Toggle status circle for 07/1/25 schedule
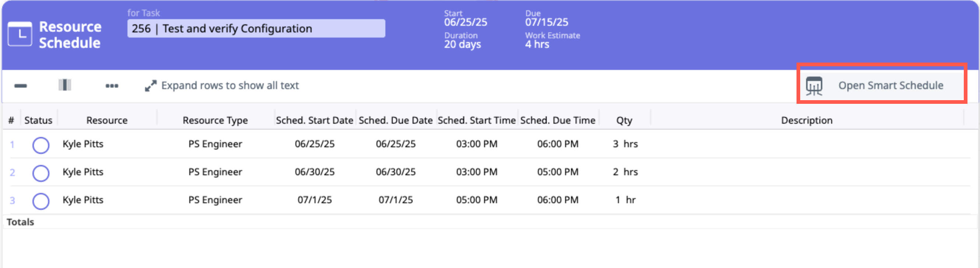The height and width of the screenshot is (268, 980). tap(41, 201)
